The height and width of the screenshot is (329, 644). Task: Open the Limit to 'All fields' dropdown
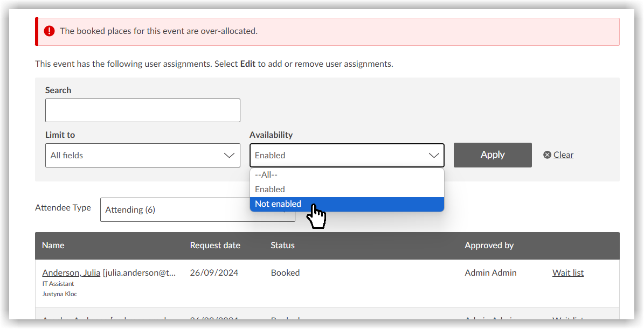coord(142,155)
